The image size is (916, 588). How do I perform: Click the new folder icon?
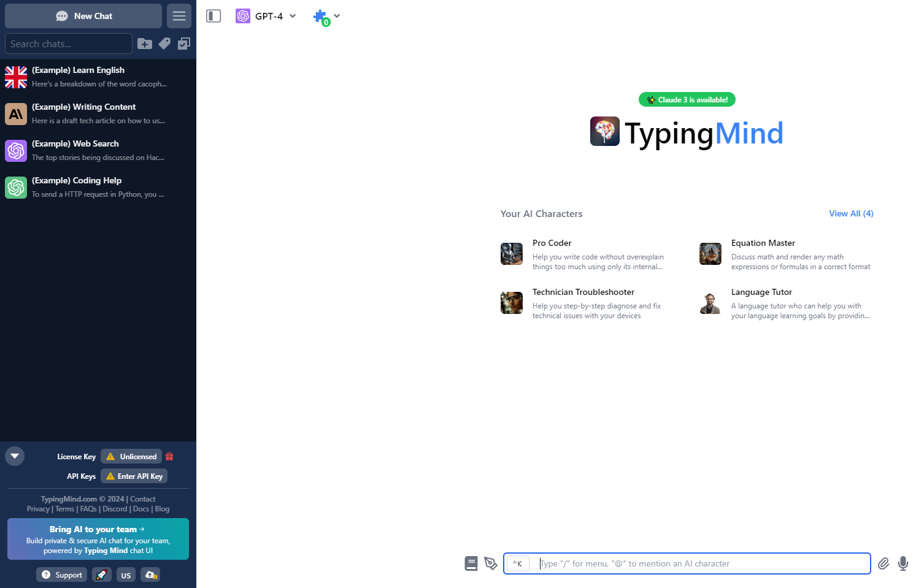pyautogui.click(x=145, y=44)
